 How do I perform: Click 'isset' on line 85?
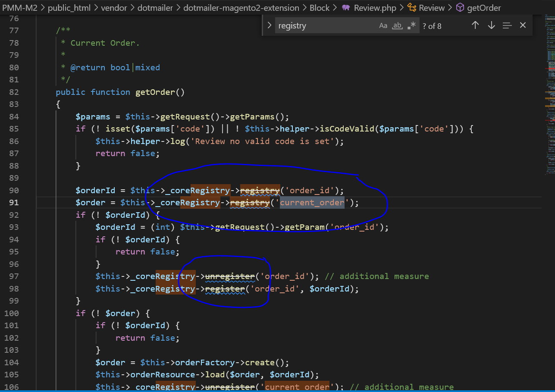pos(118,129)
